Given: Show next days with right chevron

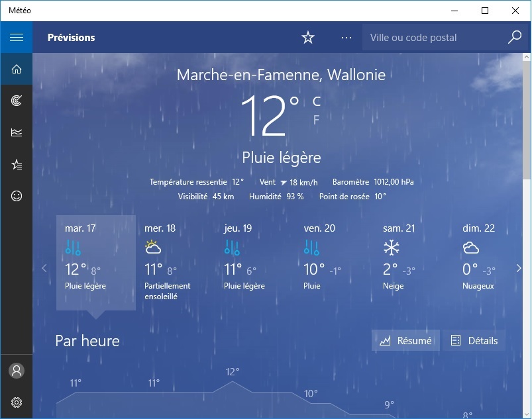Looking at the screenshot, I should point(519,268).
